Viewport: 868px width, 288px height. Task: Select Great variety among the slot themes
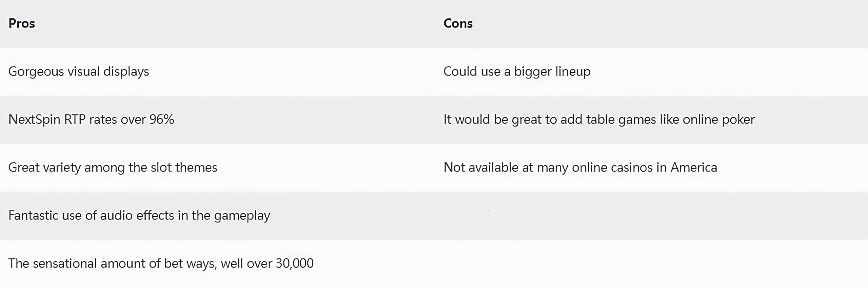(x=113, y=167)
